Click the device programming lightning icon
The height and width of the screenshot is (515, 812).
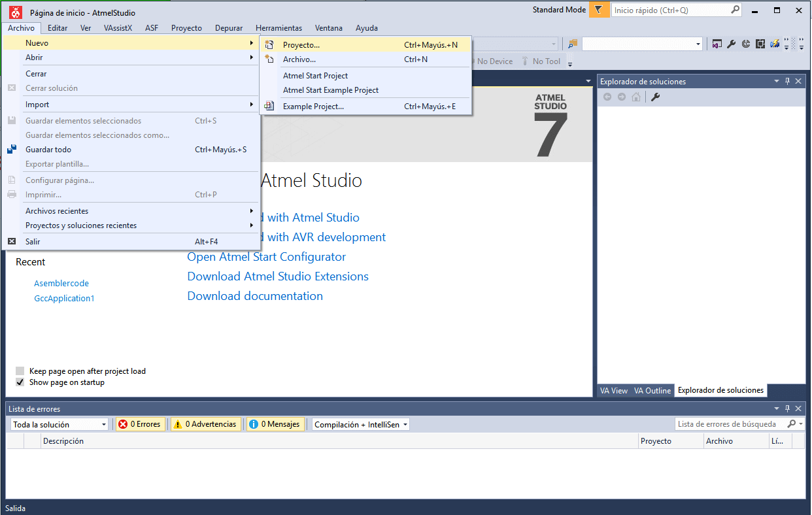click(775, 44)
